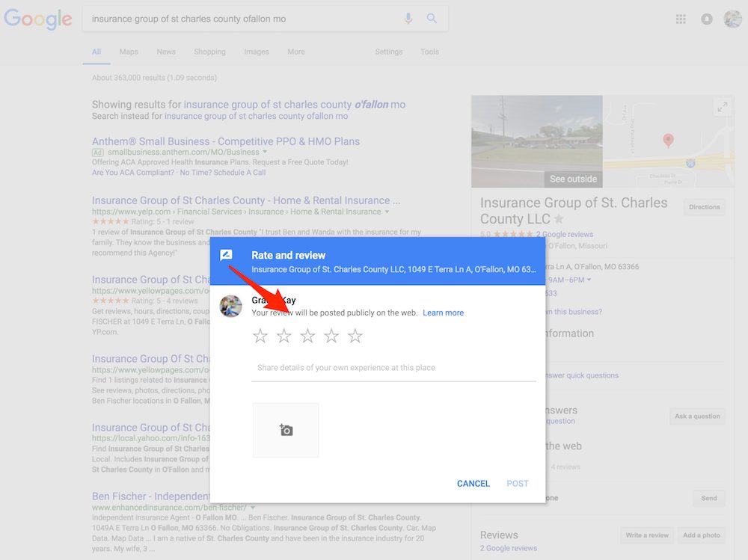This screenshot has width=748, height=560.
Task: Rate three stars in the review dialog
Action: pos(307,336)
